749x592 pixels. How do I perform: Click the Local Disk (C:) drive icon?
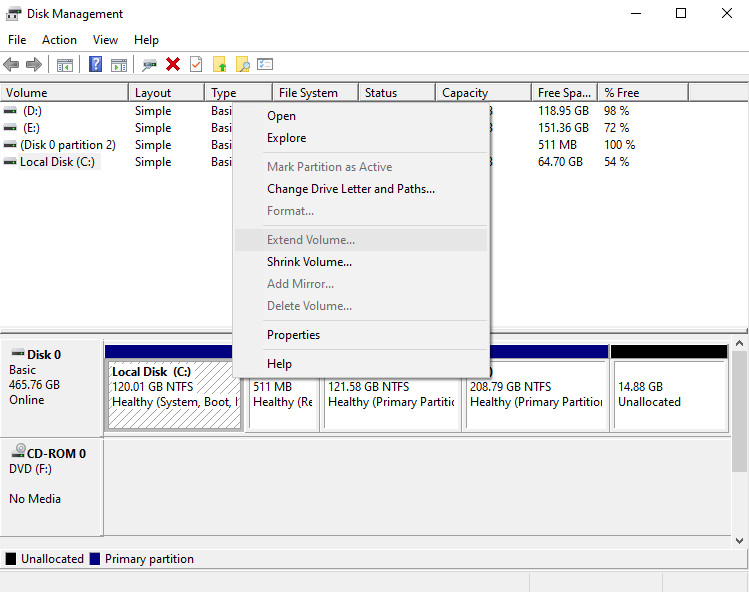tap(10, 162)
